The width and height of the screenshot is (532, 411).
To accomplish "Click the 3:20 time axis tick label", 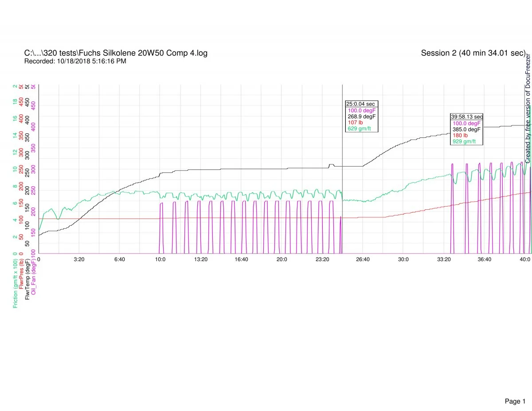I will coord(79,259).
